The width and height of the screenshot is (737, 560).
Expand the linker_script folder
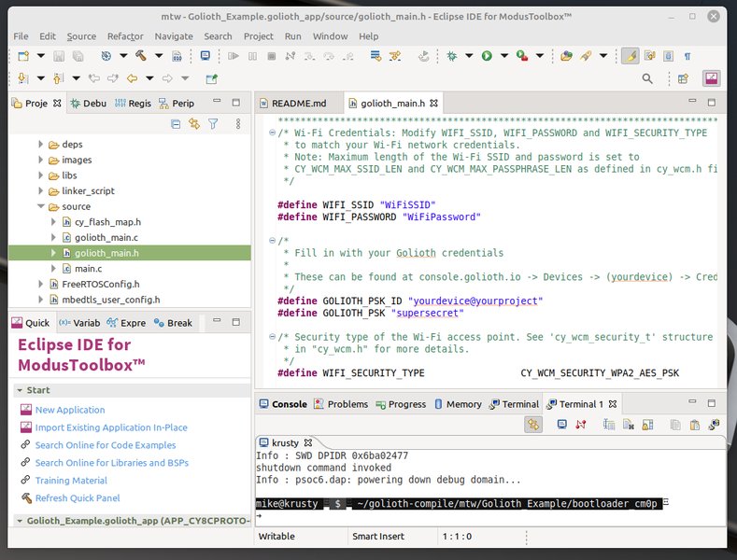(x=41, y=190)
